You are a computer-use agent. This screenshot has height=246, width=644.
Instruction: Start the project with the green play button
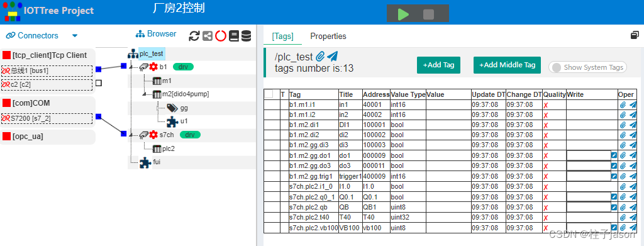point(403,14)
